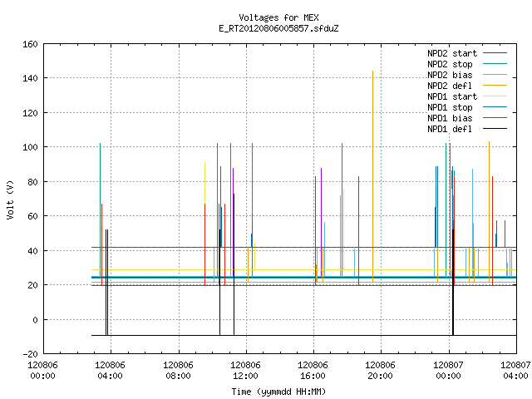The height and width of the screenshot is (399, 532).
Task: Click the x-axis tick '120806 16:00'
Action: pos(313,371)
